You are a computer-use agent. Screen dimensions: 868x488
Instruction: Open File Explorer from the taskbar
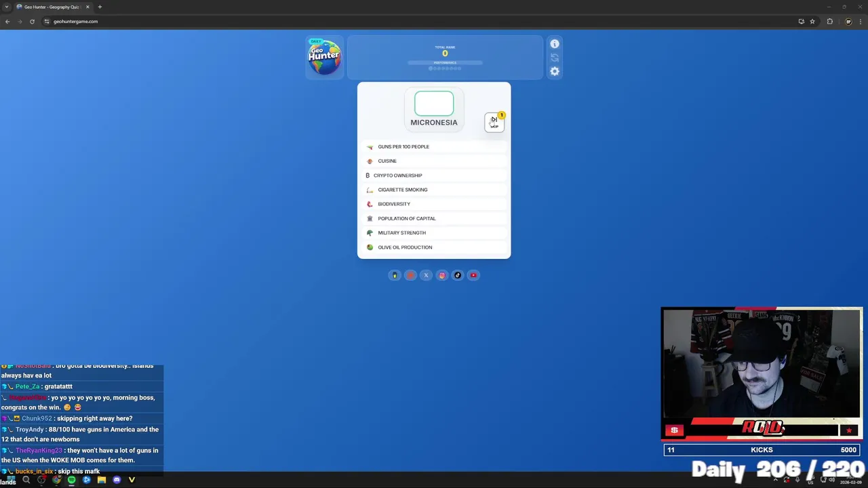(102, 480)
